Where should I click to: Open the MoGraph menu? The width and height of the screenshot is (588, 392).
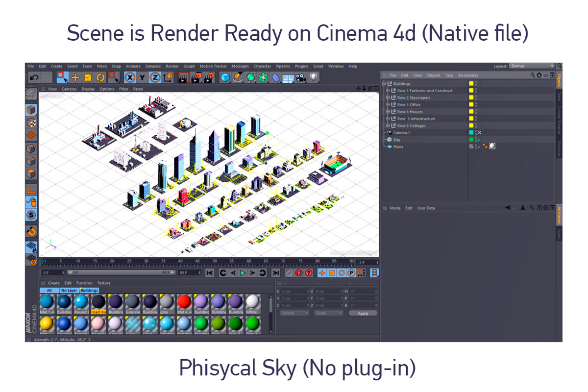pyautogui.click(x=240, y=66)
